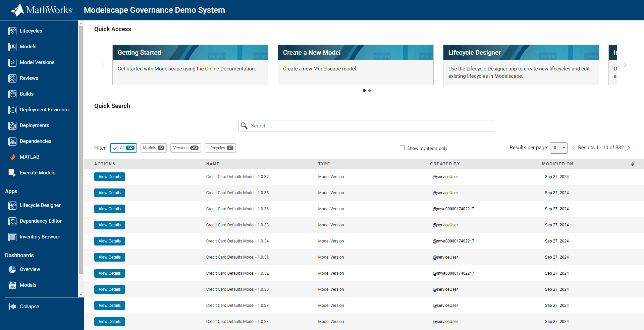The width and height of the screenshot is (644, 330).
Task: Collapse the left sidebar
Action: point(12,306)
